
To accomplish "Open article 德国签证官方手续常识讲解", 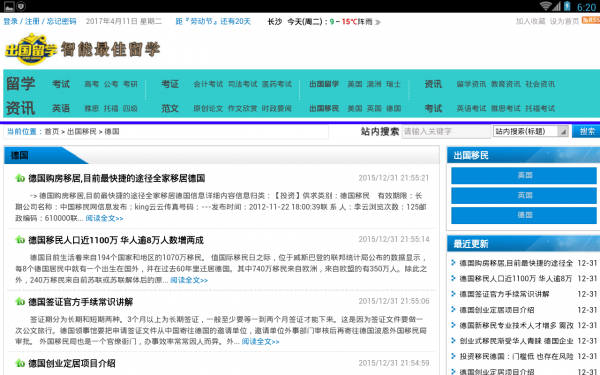I will click(x=81, y=302).
